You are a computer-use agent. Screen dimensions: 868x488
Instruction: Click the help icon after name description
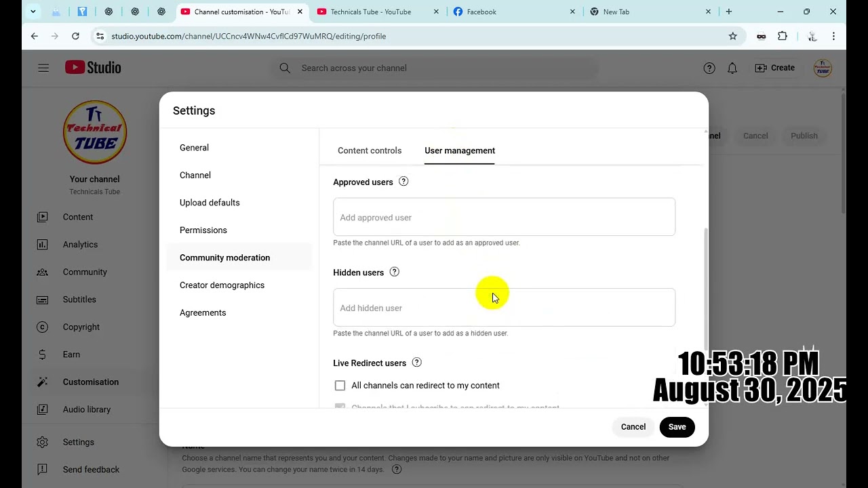[x=397, y=469]
